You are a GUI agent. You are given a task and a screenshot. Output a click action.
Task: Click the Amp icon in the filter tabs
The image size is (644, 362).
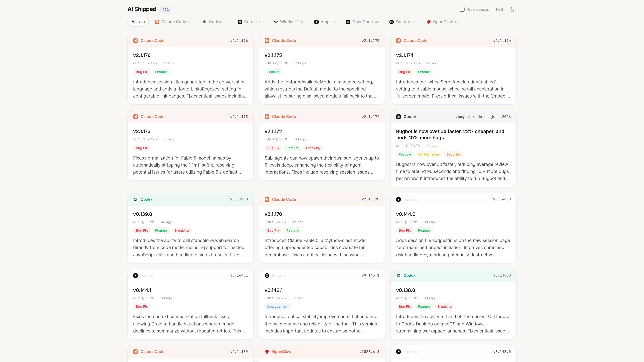click(x=316, y=22)
